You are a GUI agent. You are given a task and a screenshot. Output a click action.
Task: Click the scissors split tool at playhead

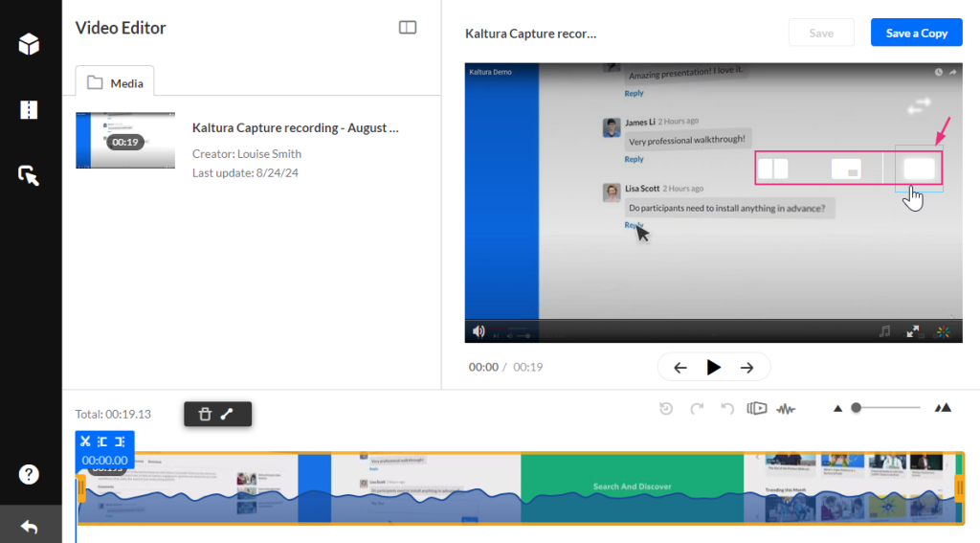coord(85,441)
